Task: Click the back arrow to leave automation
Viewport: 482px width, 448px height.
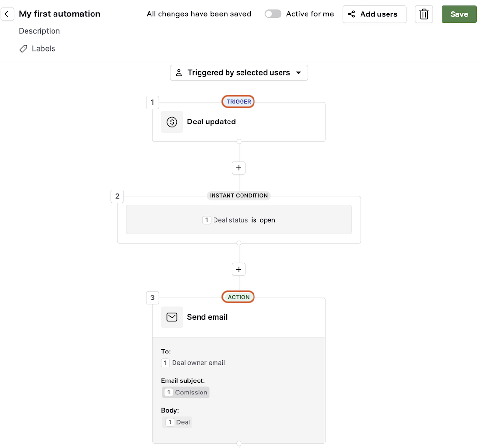Action: (8, 14)
